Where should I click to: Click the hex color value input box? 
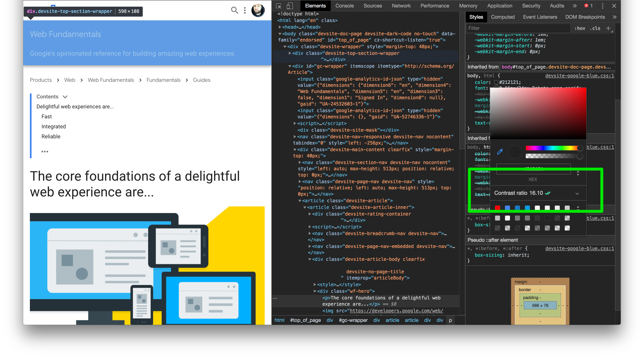[x=533, y=169]
